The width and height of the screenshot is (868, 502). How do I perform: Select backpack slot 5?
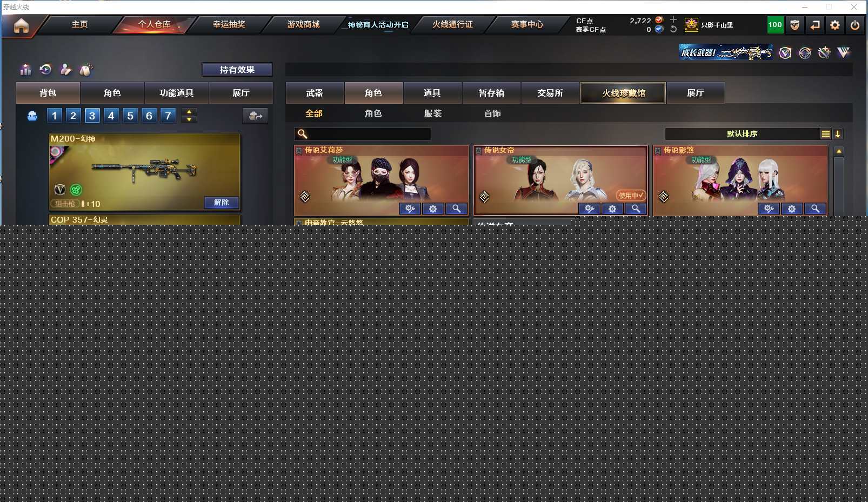[x=130, y=116]
